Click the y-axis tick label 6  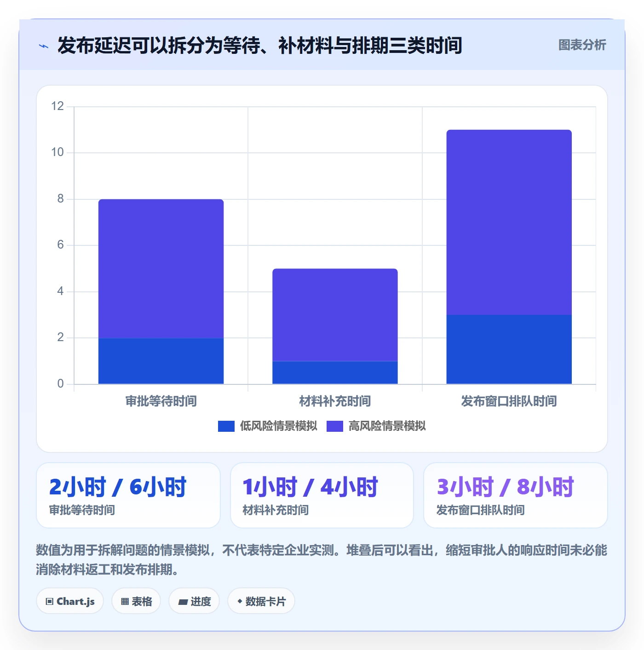click(x=60, y=245)
